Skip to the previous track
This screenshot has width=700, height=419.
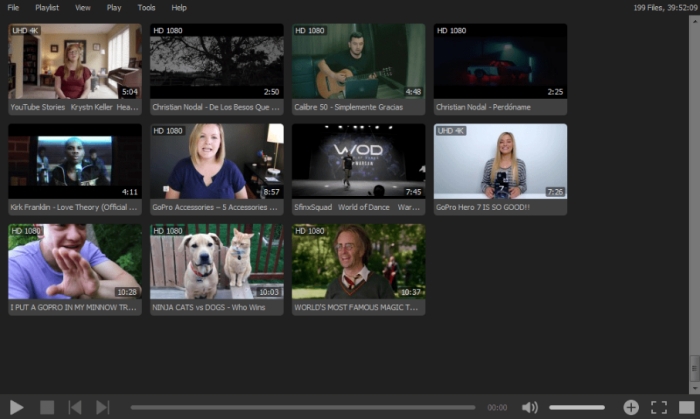75,407
